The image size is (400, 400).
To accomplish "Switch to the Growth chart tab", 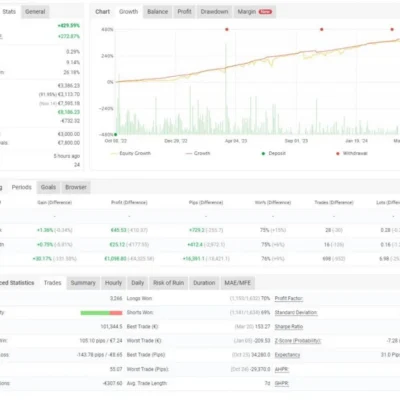I will click(x=128, y=12).
